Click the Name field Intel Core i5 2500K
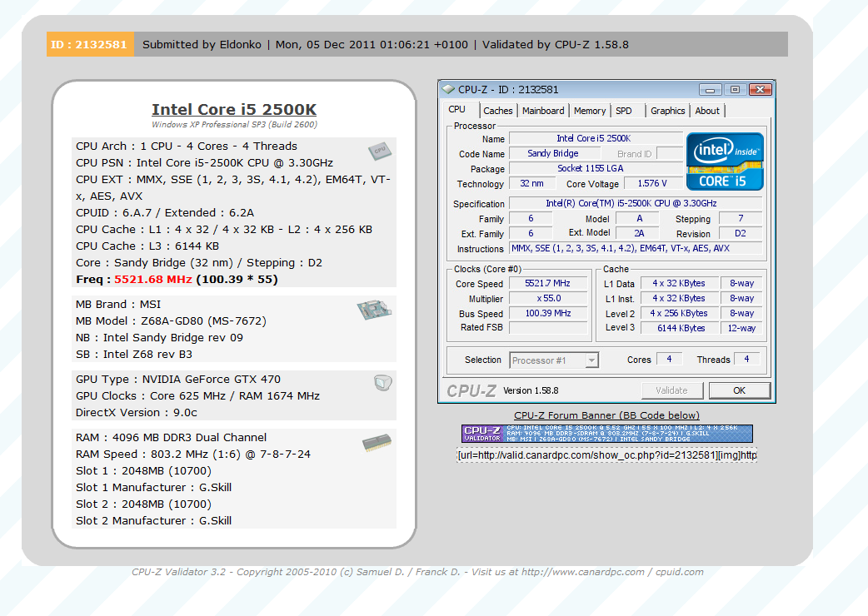Viewport: 868px width, 616px height. tap(595, 138)
